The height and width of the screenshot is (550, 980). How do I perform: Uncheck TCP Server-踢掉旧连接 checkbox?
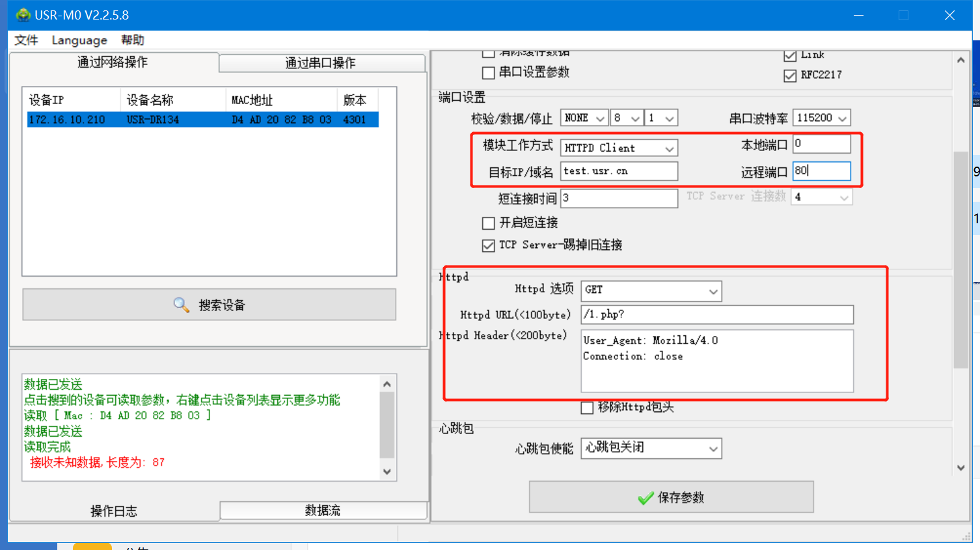click(489, 245)
